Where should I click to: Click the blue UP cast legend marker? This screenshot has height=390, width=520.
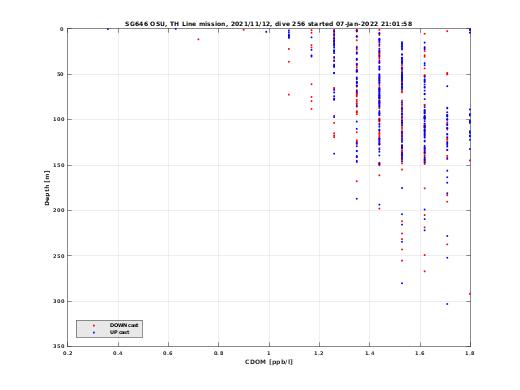click(x=94, y=333)
